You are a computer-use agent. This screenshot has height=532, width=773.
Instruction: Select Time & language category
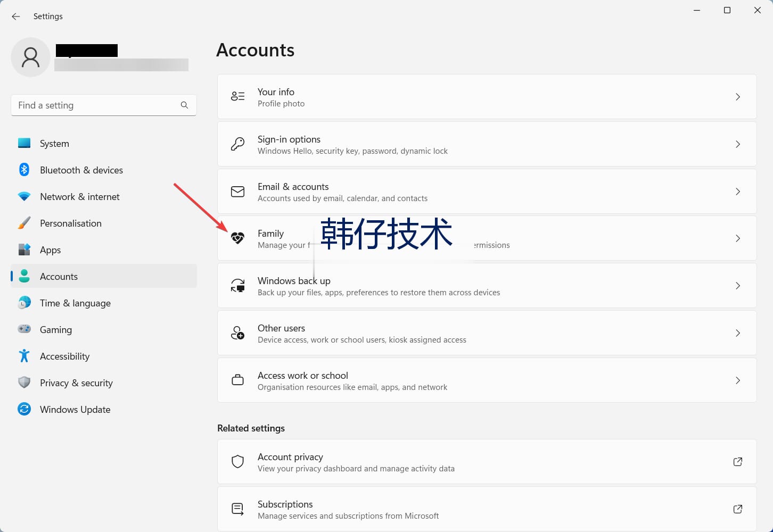point(104,303)
